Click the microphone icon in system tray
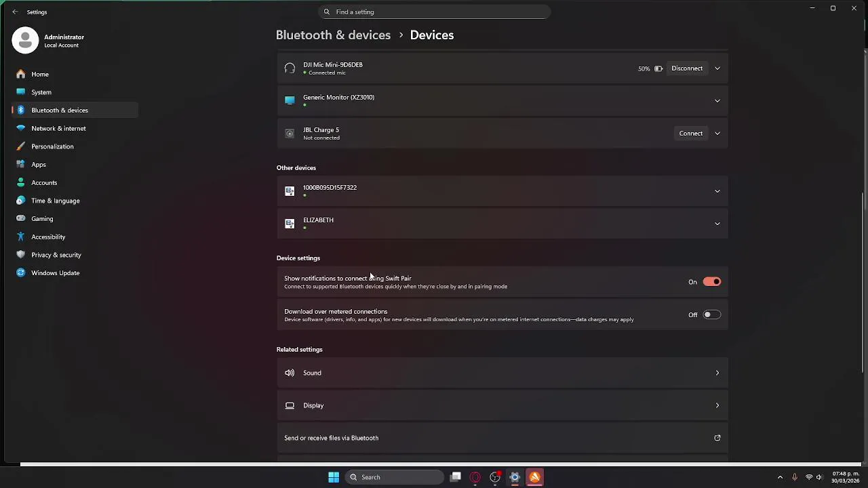The width and height of the screenshot is (868, 488). [x=795, y=477]
